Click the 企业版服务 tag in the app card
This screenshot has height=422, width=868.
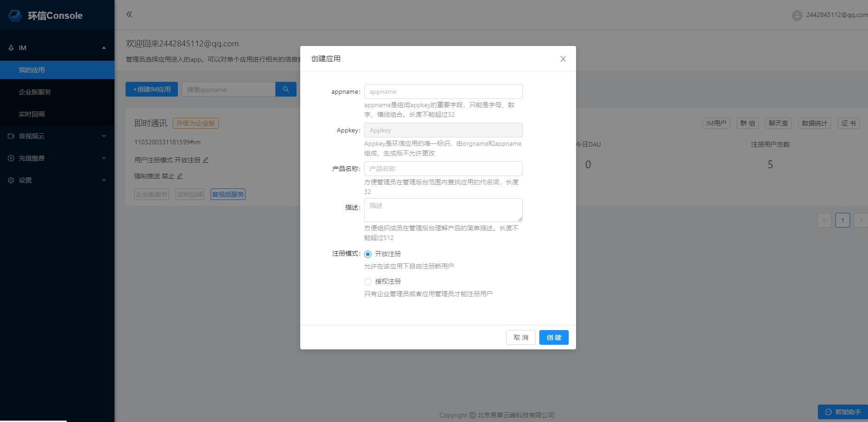152,194
